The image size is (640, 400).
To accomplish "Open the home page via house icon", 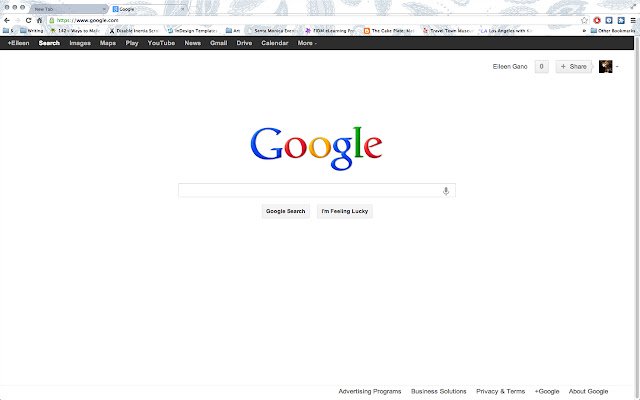I will coord(40,20).
